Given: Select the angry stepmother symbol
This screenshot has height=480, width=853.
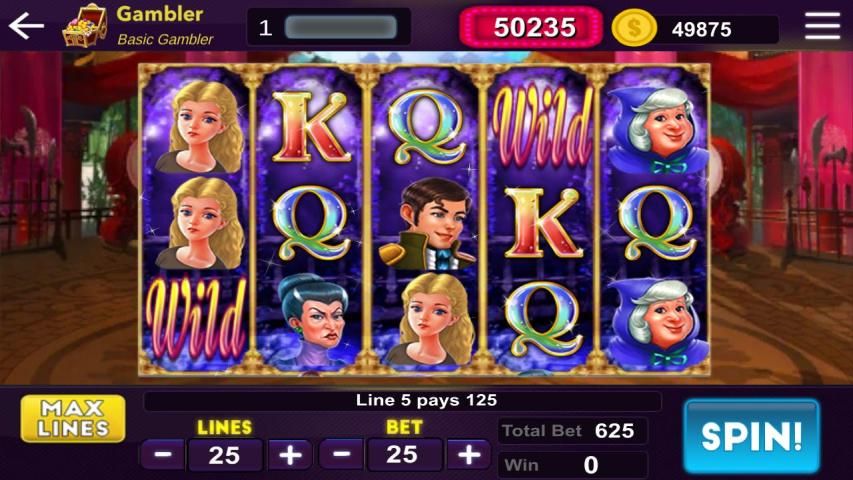Looking at the screenshot, I should [312, 321].
